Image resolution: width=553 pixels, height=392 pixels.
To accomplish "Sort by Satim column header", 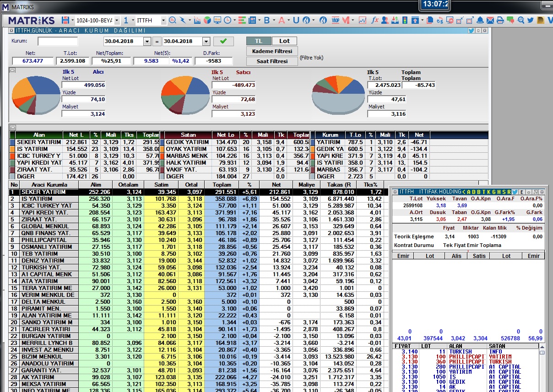I will pos(161,184).
